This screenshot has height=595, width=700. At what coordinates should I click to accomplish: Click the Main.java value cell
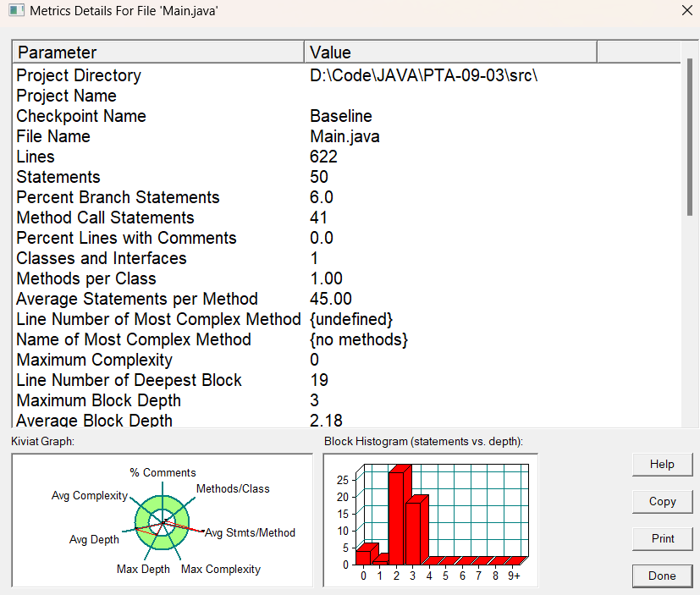click(344, 136)
